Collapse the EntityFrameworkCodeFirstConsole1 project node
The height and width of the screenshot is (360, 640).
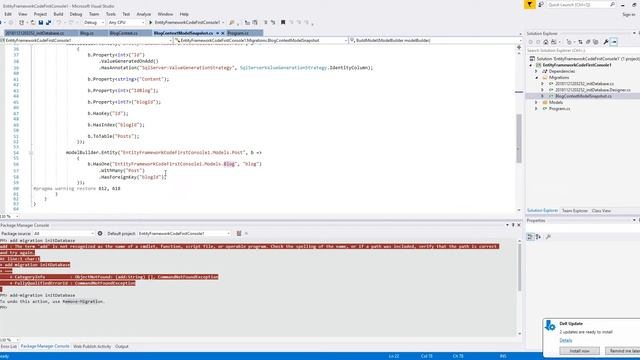(x=531, y=65)
